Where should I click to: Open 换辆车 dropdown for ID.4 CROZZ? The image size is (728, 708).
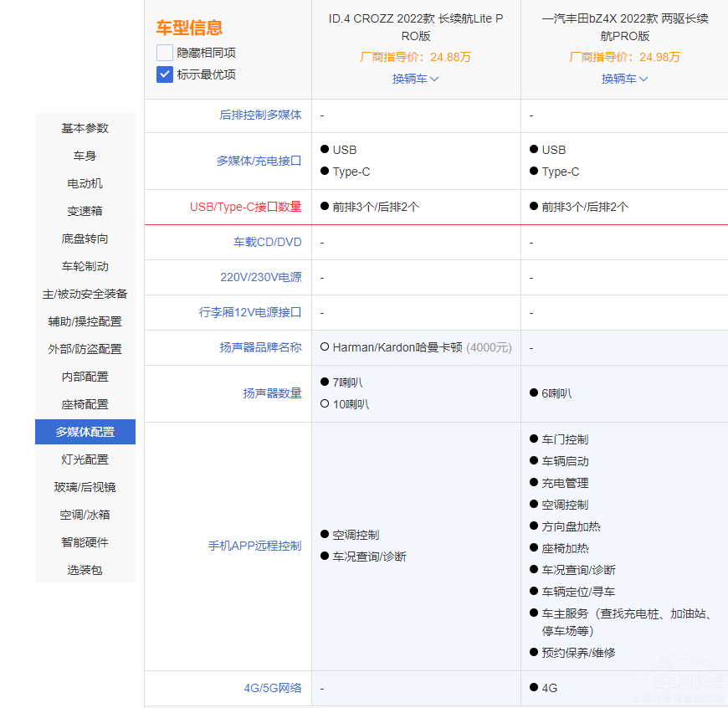[x=415, y=79]
